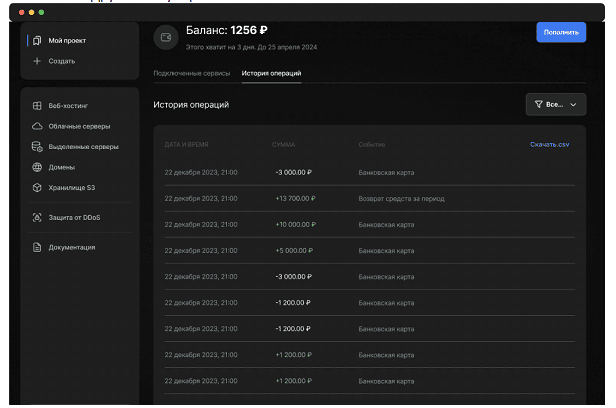Go to Веб-хостинг section
The width and height of the screenshot is (616, 408).
click(x=68, y=106)
